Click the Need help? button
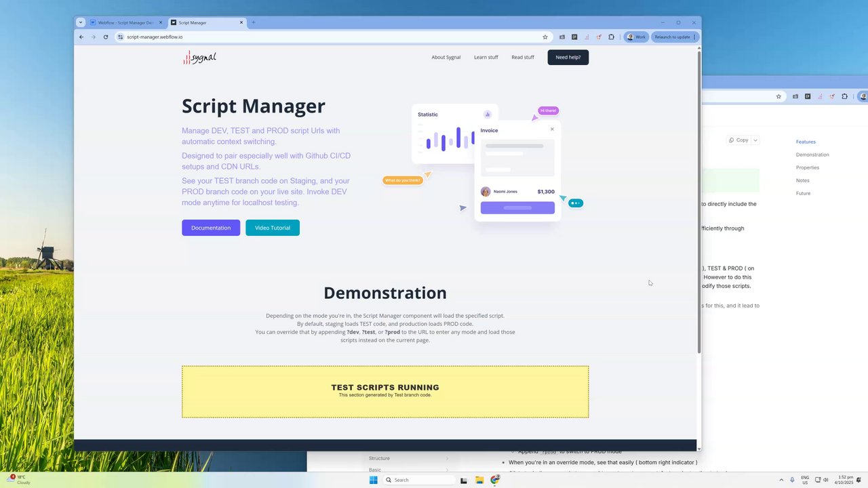 click(x=568, y=57)
